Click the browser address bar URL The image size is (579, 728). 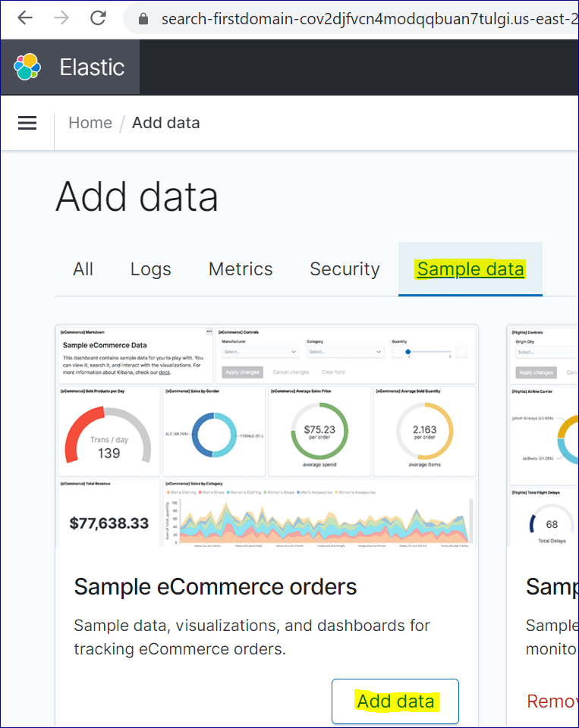coord(370,19)
